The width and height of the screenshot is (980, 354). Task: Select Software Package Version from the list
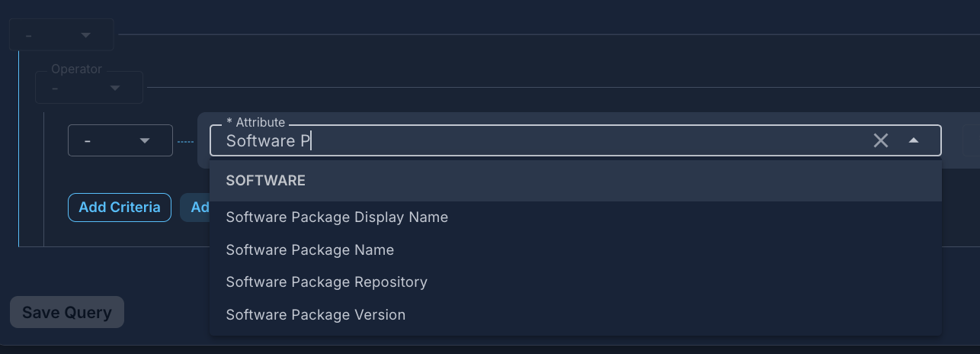(315, 315)
